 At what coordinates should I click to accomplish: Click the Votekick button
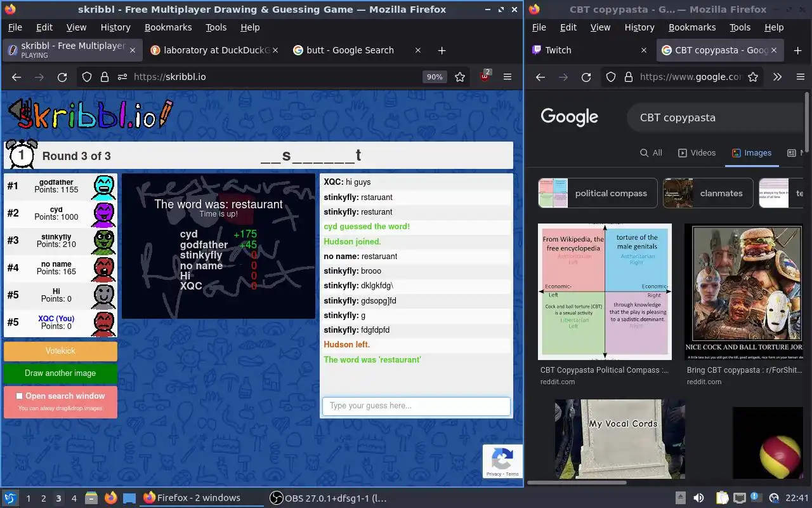coord(60,351)
